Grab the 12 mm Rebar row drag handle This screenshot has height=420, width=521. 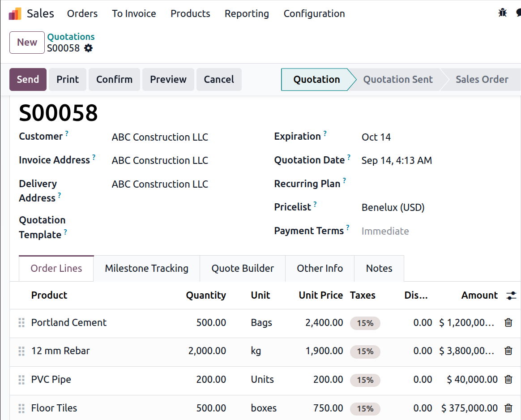[x=21, y=351]
